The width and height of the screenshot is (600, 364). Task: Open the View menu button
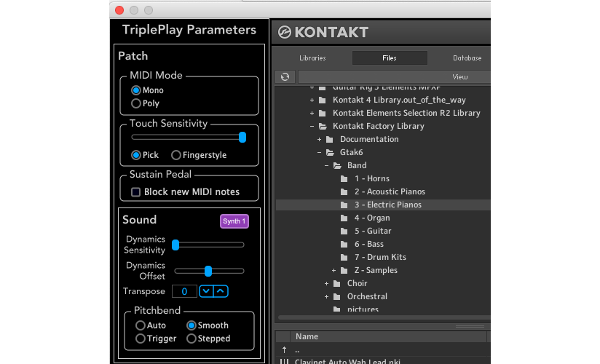click(459, 76)
